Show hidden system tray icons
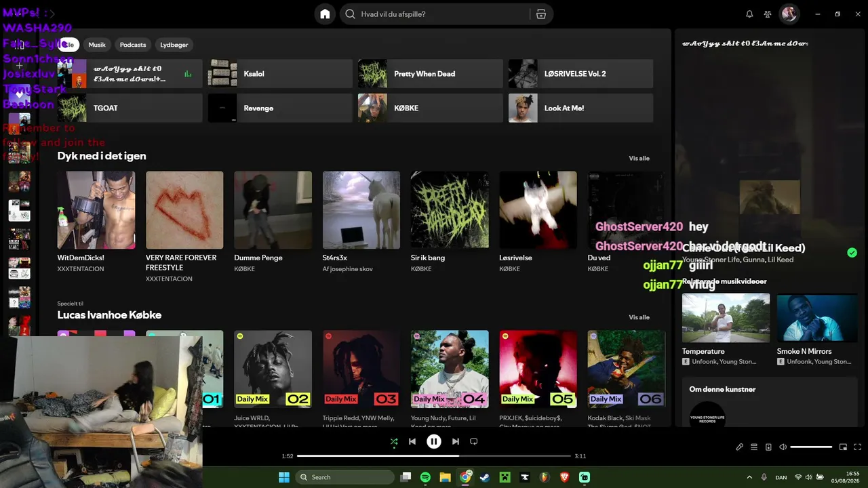 [749, 477]
